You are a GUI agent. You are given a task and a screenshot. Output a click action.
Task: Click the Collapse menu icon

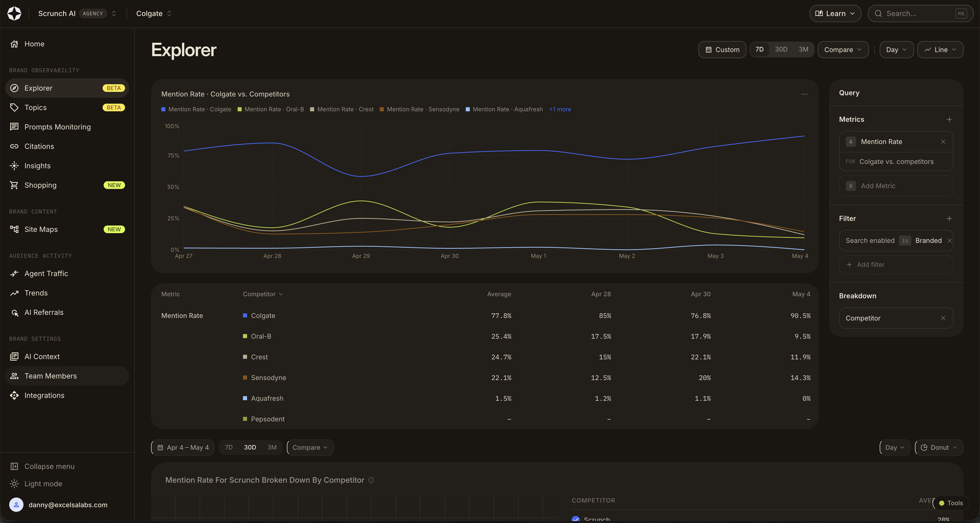tap(15, 466)
